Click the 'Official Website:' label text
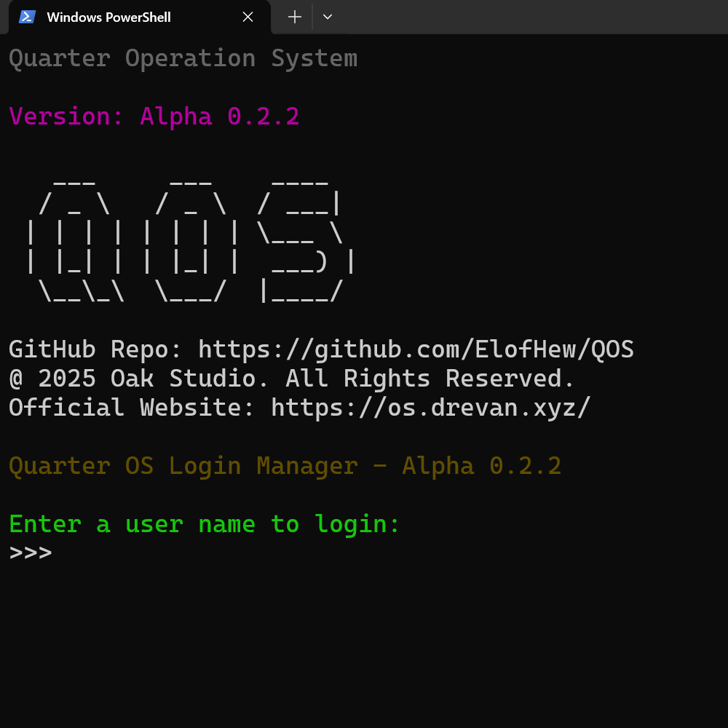The height and width of the screenshot is (728, 728). pyautogui.click(x=132, y=408)
